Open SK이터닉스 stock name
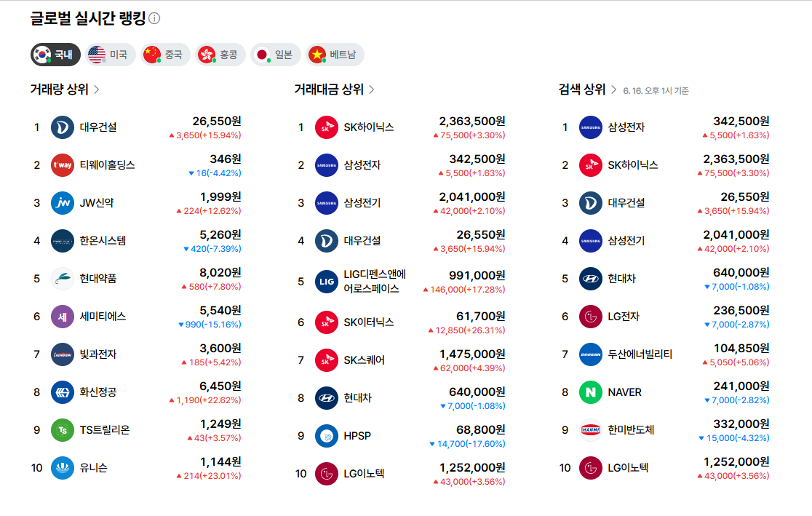 click(x=369, y=322)
